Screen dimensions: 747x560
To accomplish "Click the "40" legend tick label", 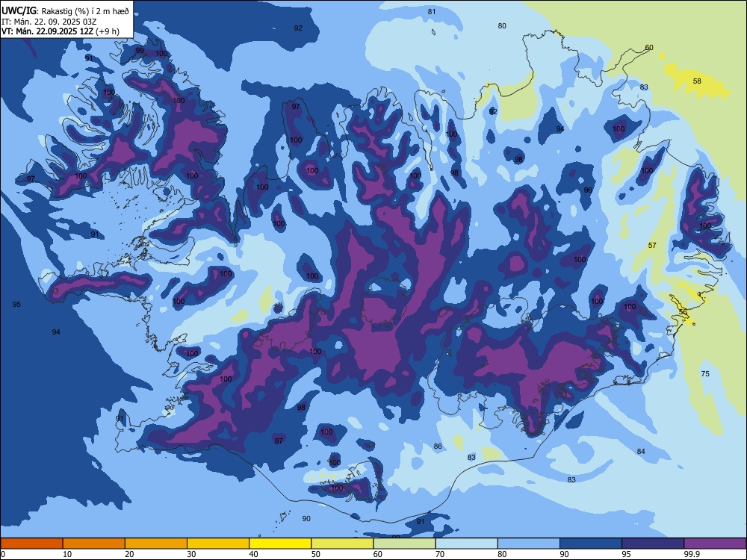I will click(x=253, y=554).
